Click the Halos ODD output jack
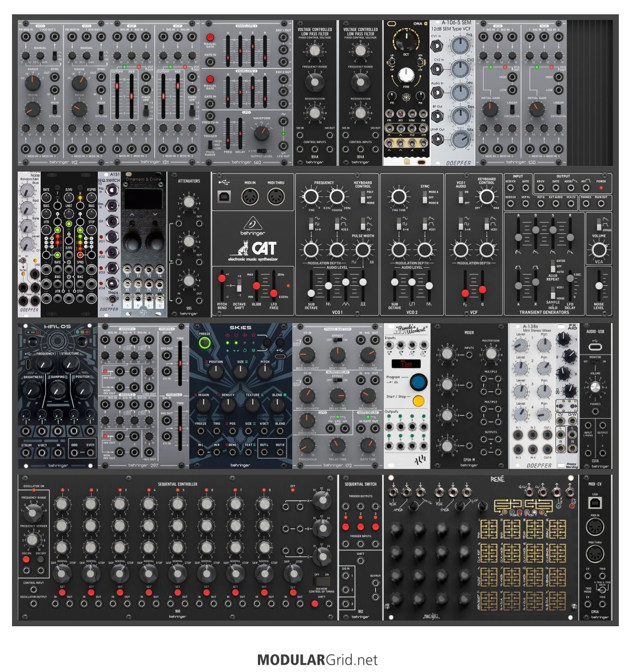This screenshot has width=636, height=672. 74,452
